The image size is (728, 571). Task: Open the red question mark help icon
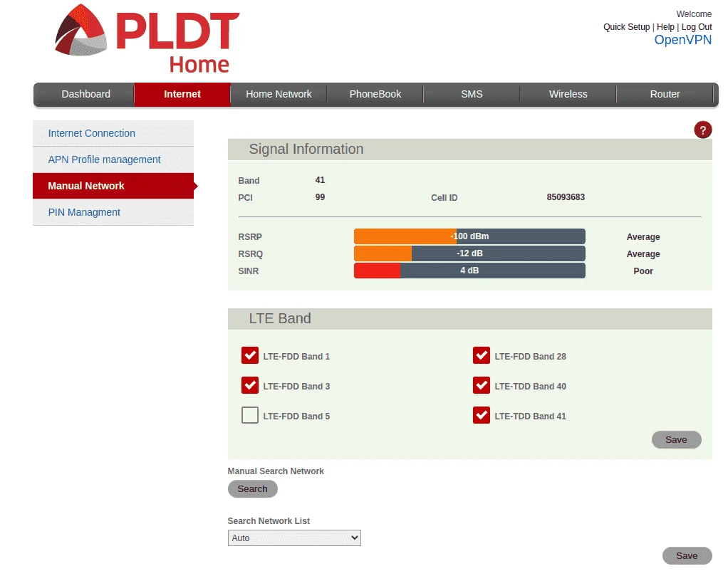[x=702, y=130]
